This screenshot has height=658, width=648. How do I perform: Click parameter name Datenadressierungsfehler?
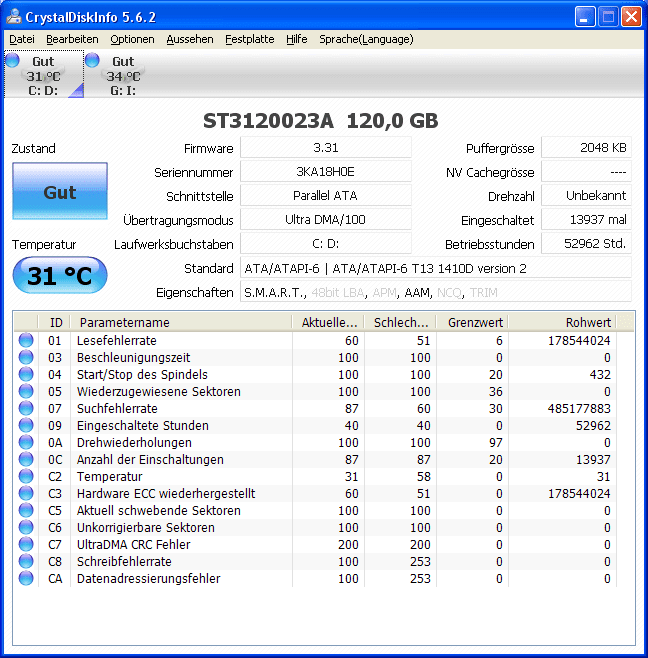click(x=149, y=578)
